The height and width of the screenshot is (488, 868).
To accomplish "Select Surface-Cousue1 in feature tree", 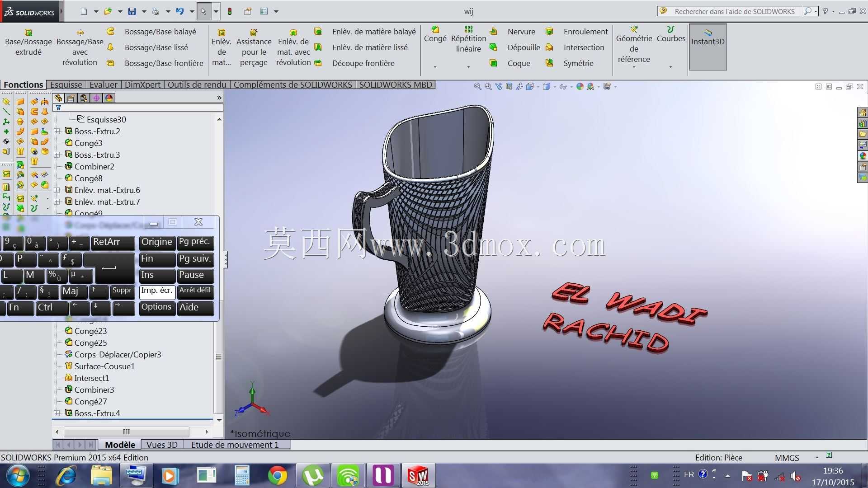I will click(x=100, y=366).
